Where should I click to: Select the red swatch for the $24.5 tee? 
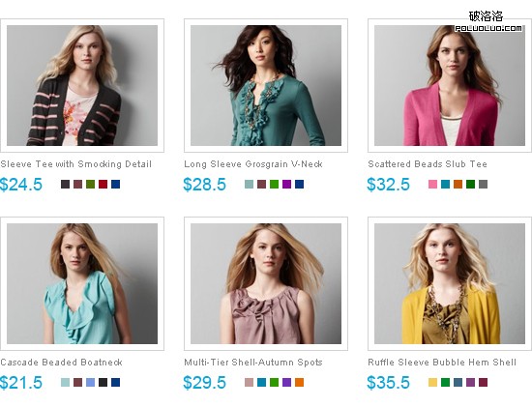[x=103, y=185]
